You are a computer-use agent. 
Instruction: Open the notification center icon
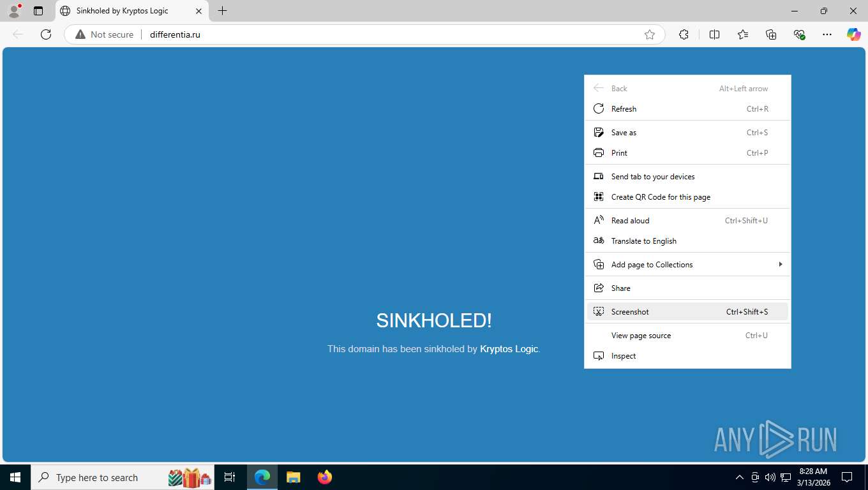pyautogui.click(x=847, y=477)
